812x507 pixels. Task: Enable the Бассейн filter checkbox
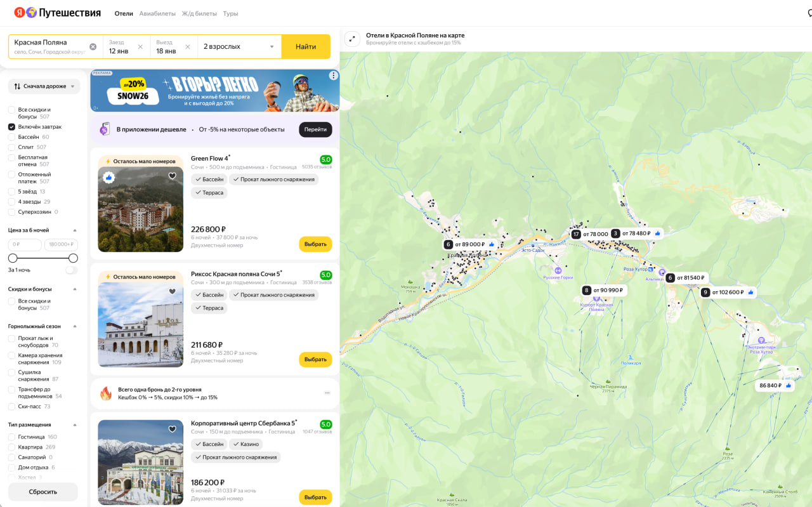11,137
